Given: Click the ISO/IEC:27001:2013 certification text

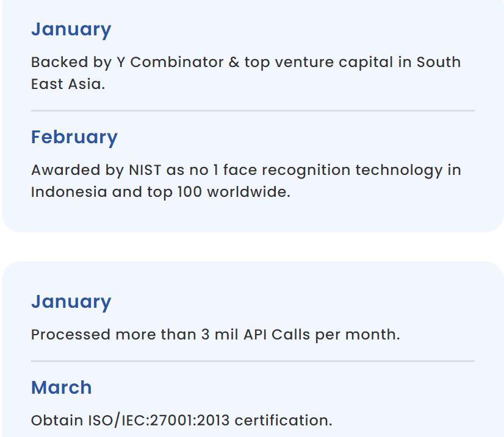Looking at the screenshot, I should pyautogui.click(x=182, y=421).
